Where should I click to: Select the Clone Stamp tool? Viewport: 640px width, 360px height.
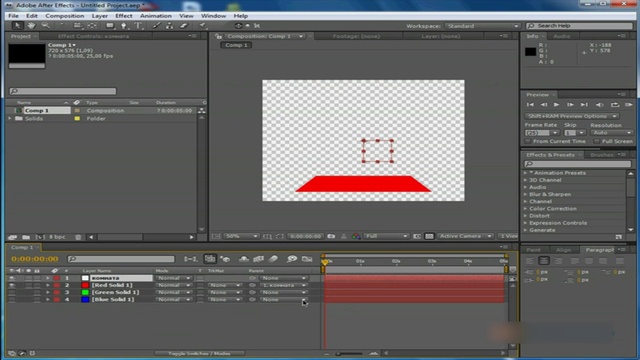(169, 26)
